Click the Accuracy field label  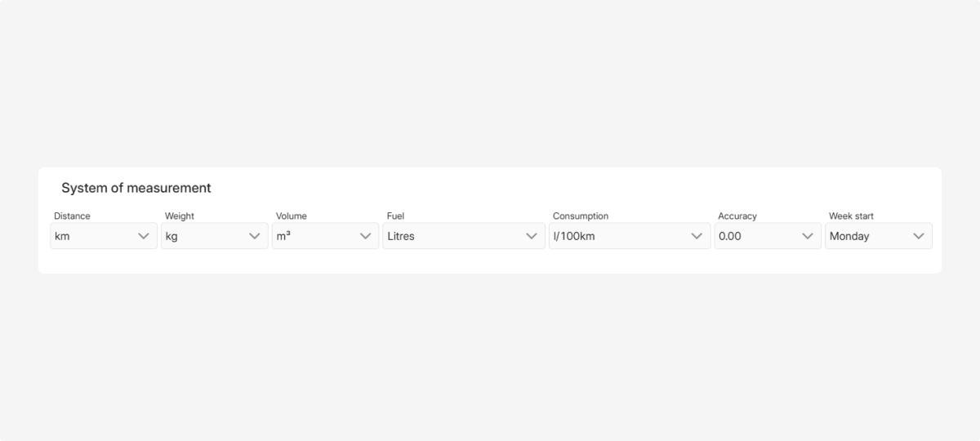(x=737, y=216)
